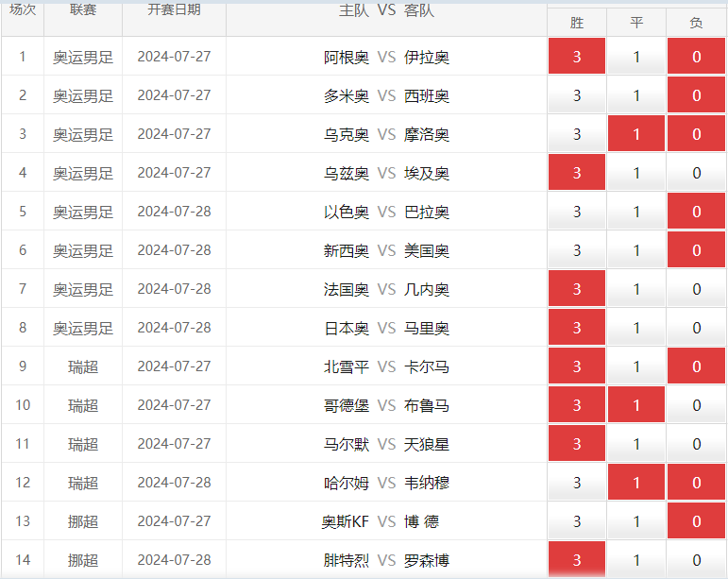Screen dimensions: 728x579
Task: Select draw 1 for 奥斯KF VS 博德
Action: pyautogui.click(x=636, y=521)
